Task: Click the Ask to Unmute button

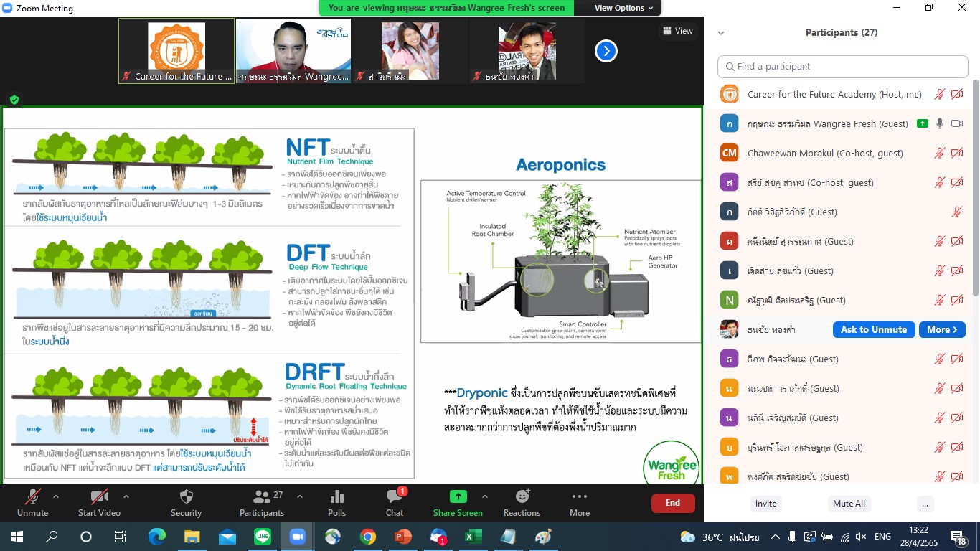Action: coord(873,329)
